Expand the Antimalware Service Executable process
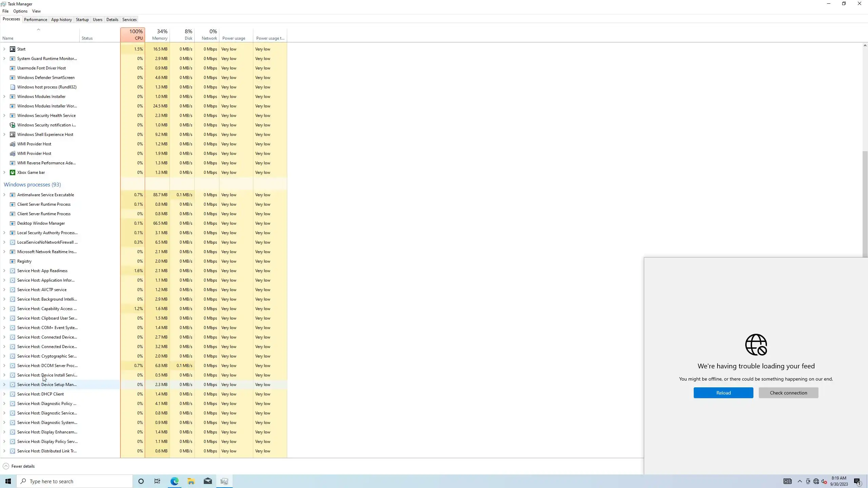The width and height of the screenshot is (868, 488). tap(4, 195)
